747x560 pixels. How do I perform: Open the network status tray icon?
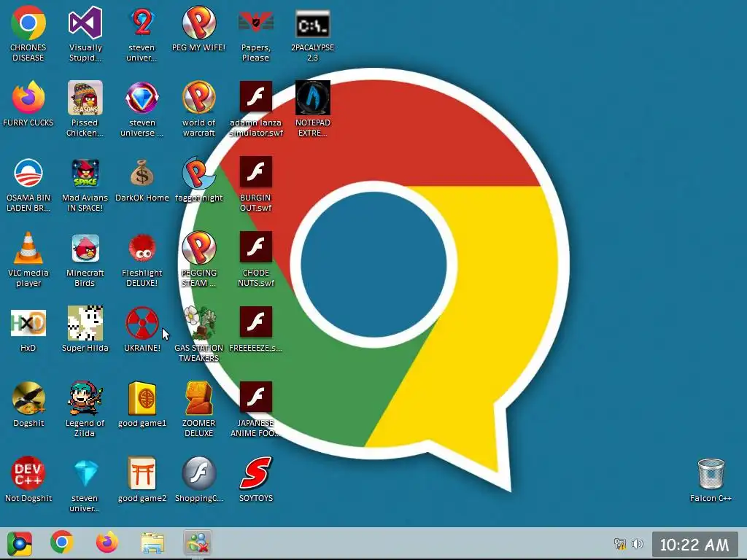620,544
